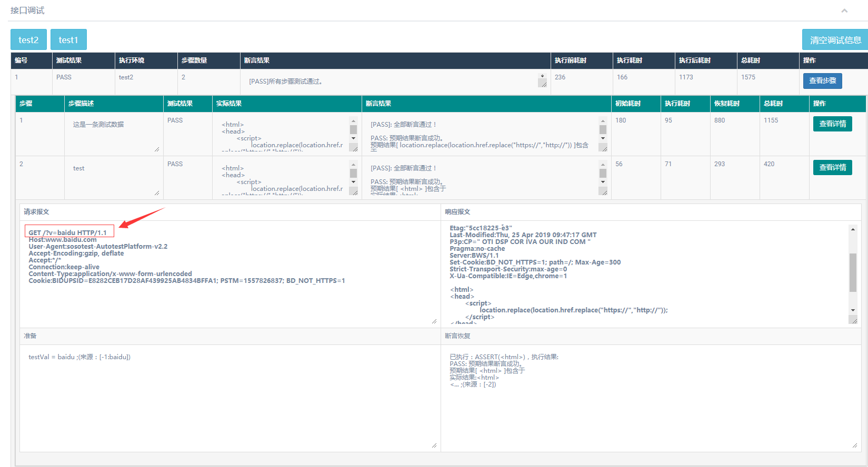Click the Host:www.baidu.com header line

pyautogui.click(x=63, y=240)
